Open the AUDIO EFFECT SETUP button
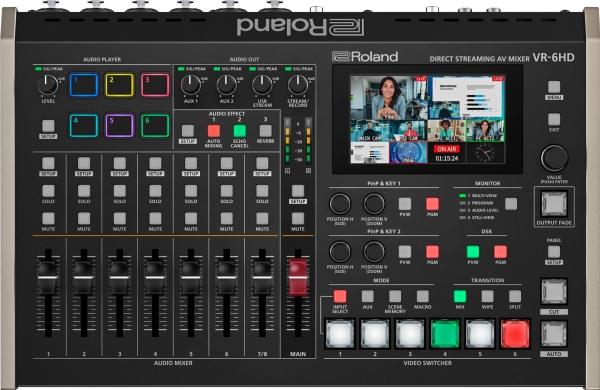The height and width of the screenshot is (390, 600). click(x=188, y=131)
